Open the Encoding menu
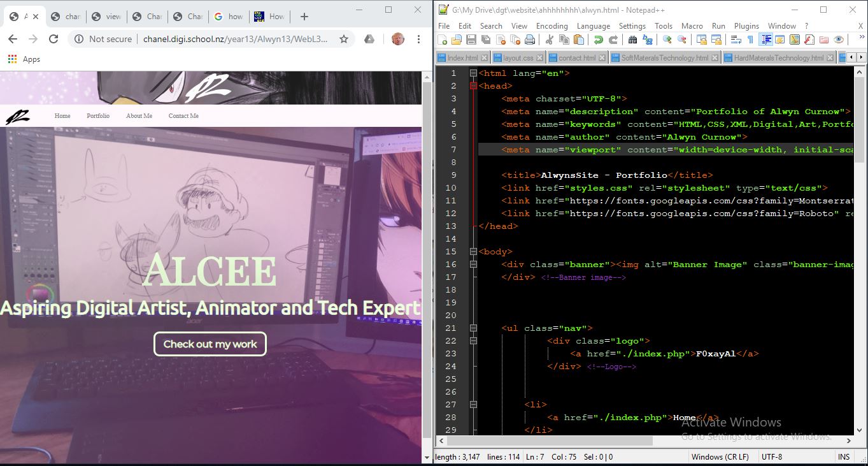Screen dimensions: 868x466 (x=551, y=26)
